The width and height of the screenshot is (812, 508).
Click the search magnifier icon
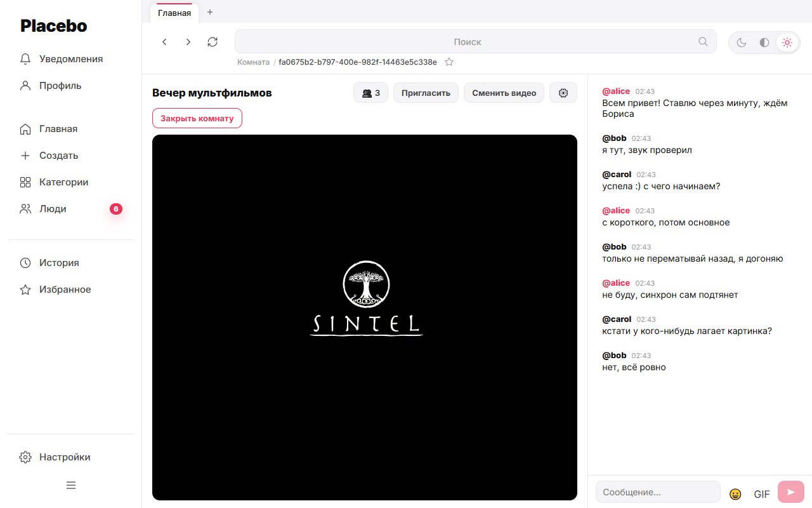703,41
